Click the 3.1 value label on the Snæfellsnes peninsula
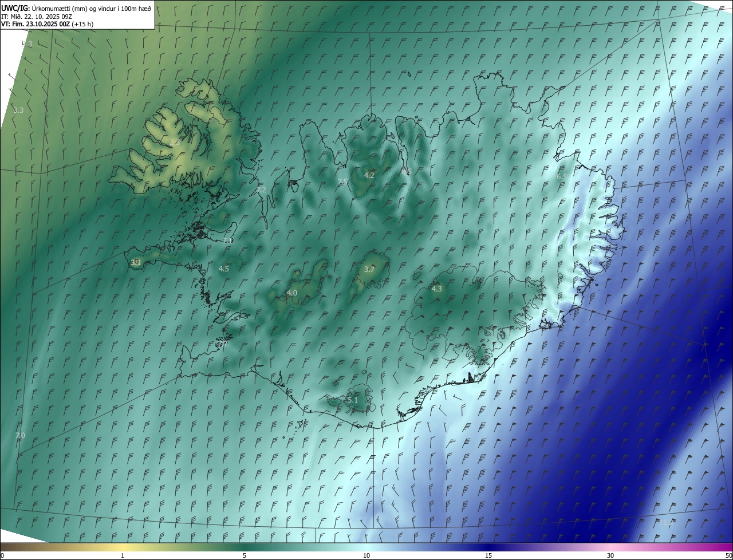The width and height of the screenshot is (733, 560). [136, 262]
